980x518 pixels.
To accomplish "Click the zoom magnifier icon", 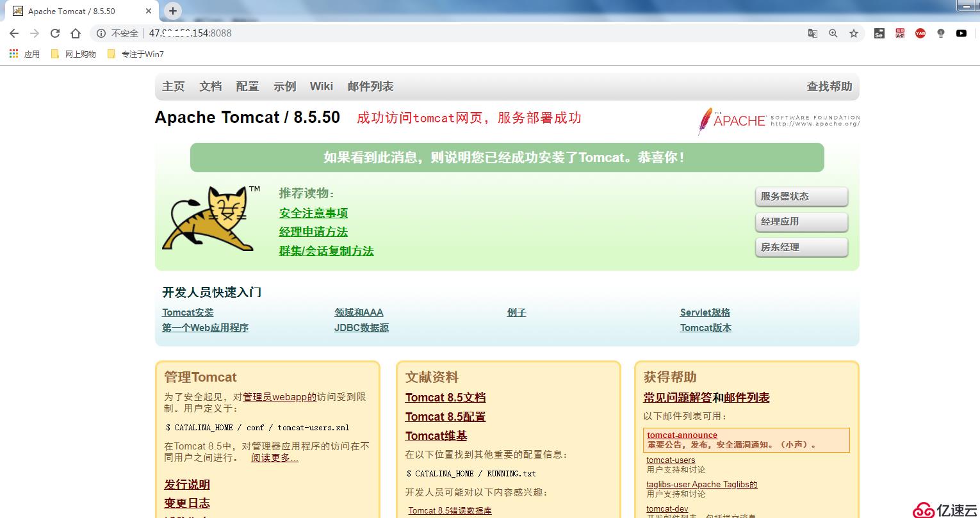I will [833, 33].
